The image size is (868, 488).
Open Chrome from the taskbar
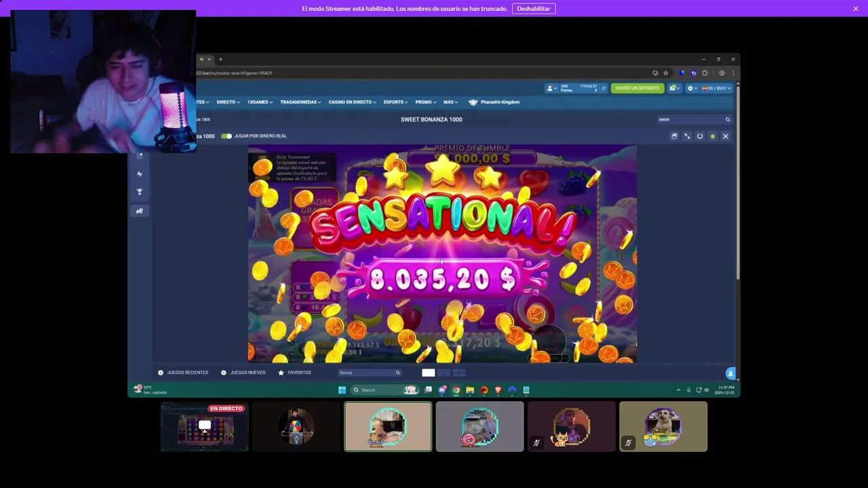(456, 390)
